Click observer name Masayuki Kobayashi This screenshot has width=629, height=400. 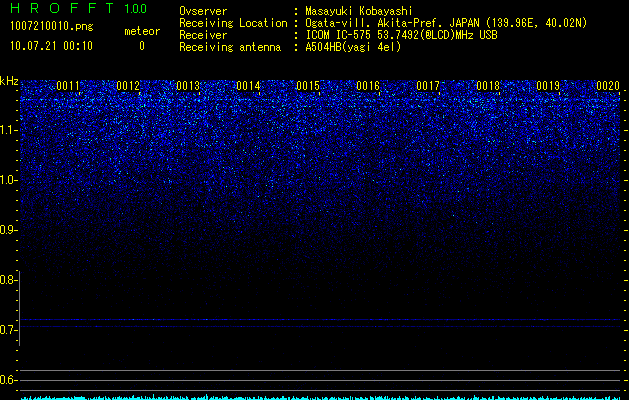359,11
